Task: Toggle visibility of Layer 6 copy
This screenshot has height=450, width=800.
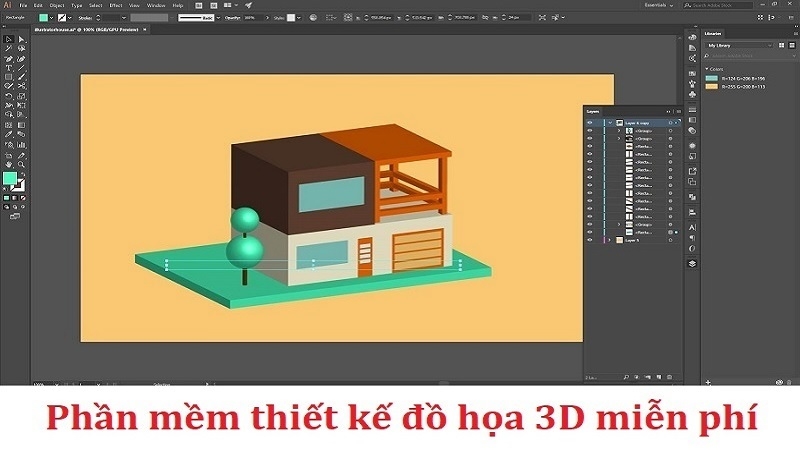Action: [590, 122]
